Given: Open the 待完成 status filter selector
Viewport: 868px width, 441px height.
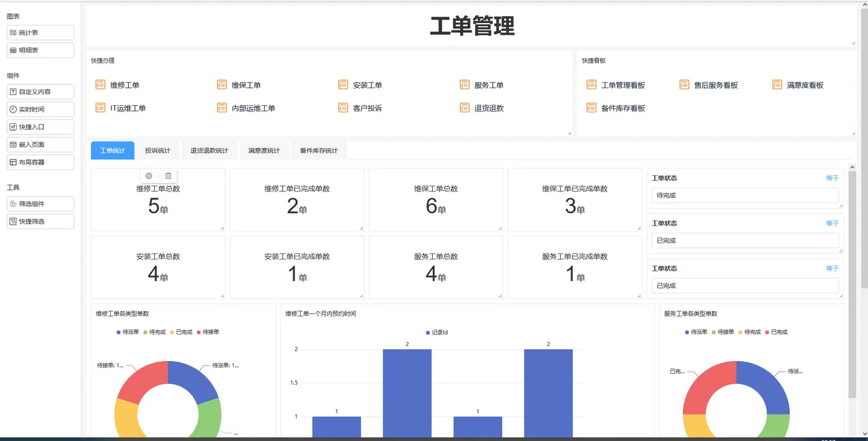Looking at the screenshot, I should click(745, 194).
